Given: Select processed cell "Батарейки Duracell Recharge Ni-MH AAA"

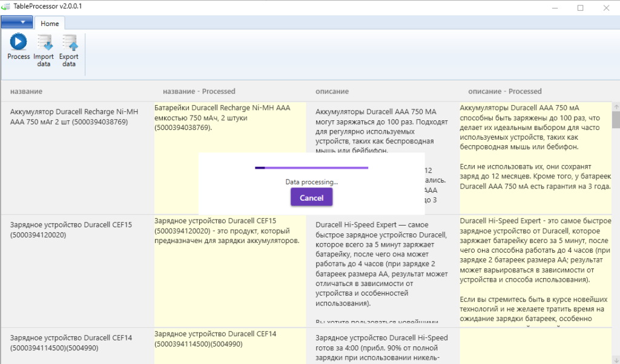Looking at the screenshot, I should (230, 158).
